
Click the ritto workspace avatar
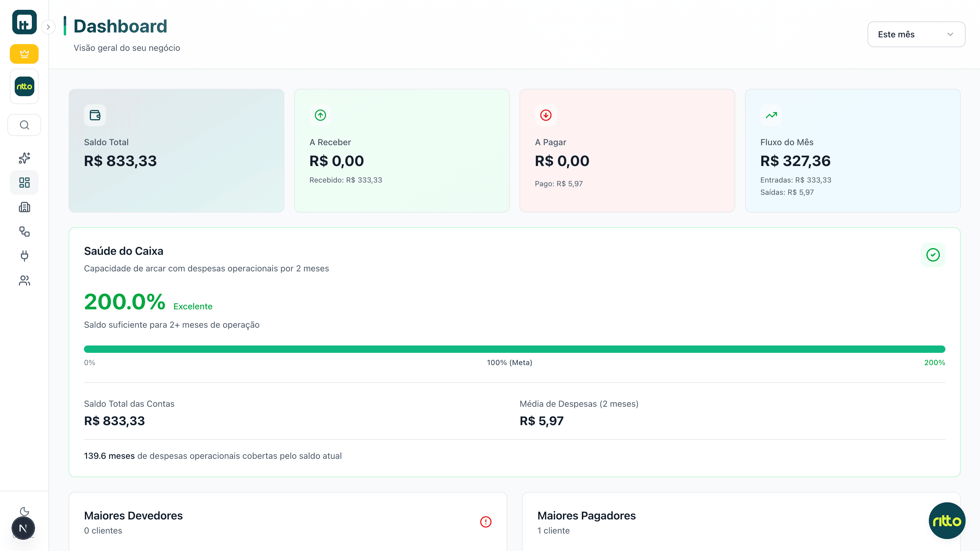pos(24,86)
